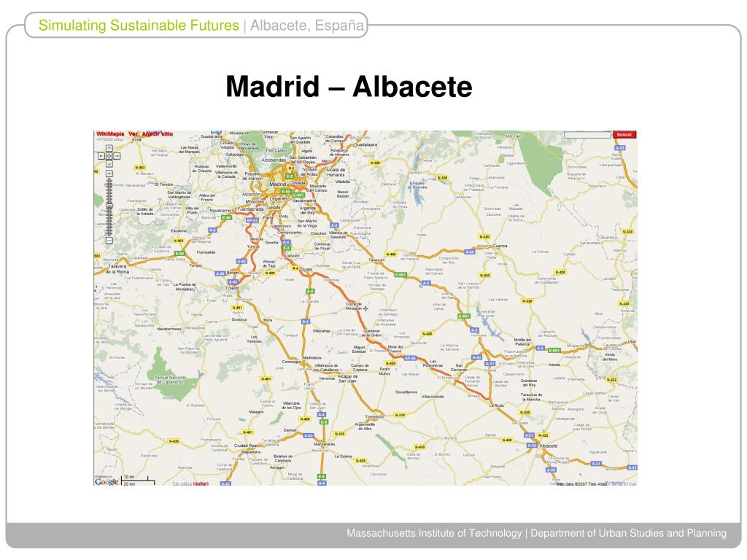747x560 pixels.
Task: Open the Ver menu on the map
Action: click(133, 134)
